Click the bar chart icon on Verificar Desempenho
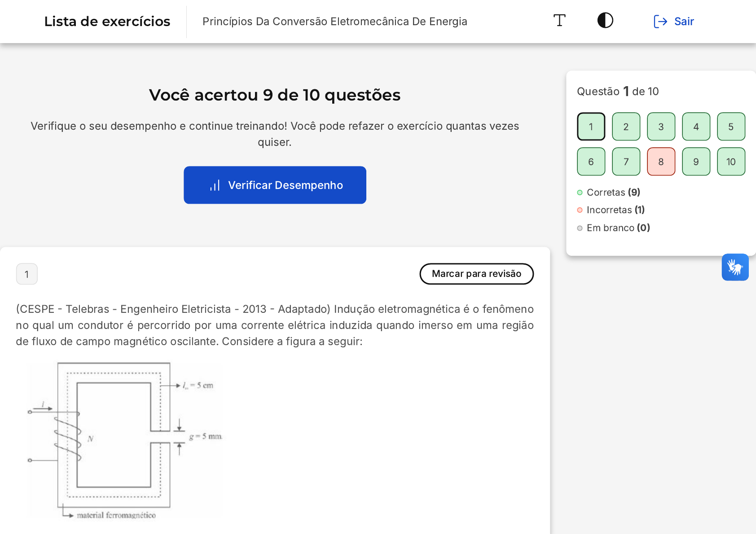Image resolution: width=756 pixels, height=534 pixels. [x=215, y=185]
